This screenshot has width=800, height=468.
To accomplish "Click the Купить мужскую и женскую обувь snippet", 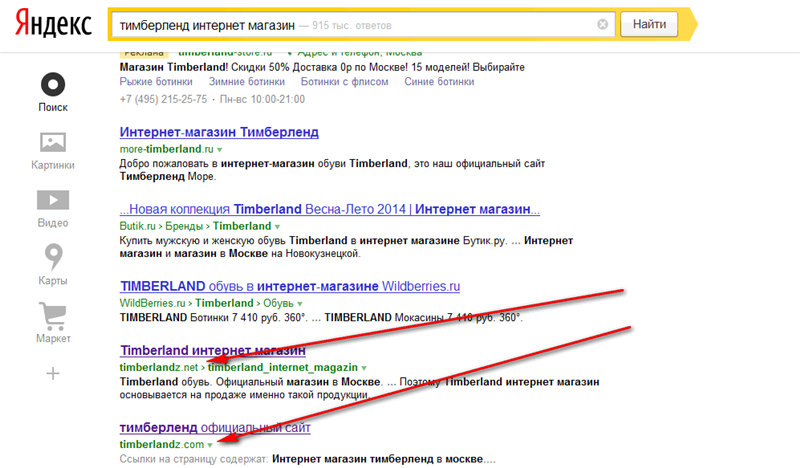I will 346,247.
